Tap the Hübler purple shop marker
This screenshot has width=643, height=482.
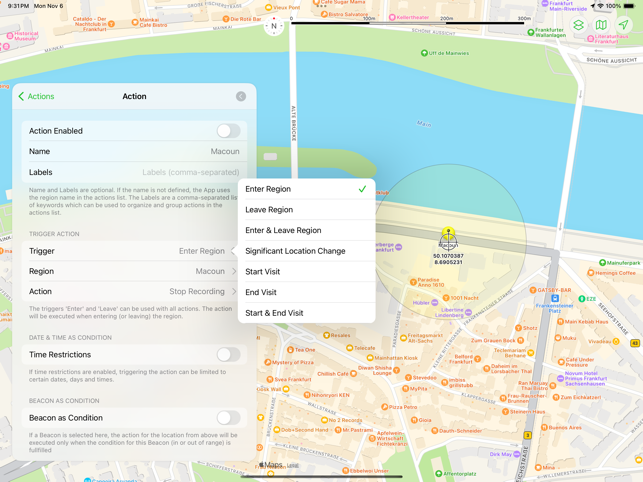(x=435, y=303)
